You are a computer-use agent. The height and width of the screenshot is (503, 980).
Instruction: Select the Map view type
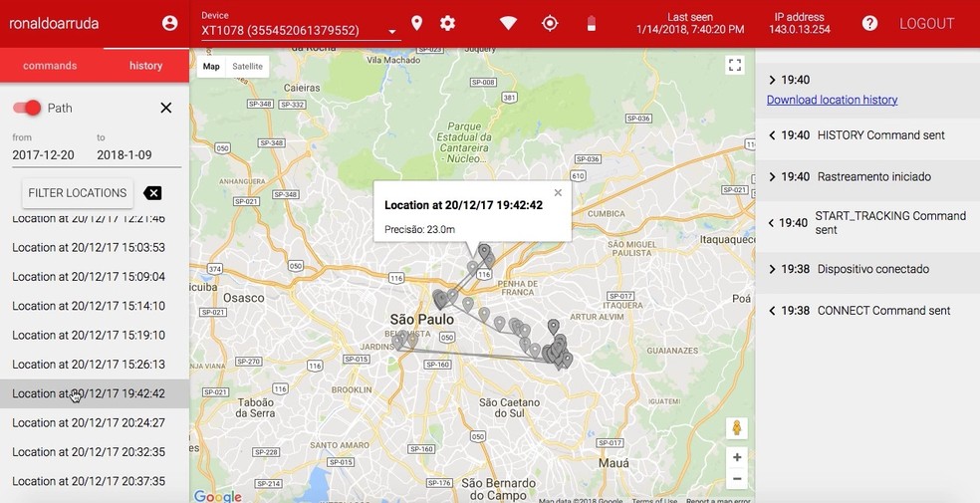click(x=211, y=66)
